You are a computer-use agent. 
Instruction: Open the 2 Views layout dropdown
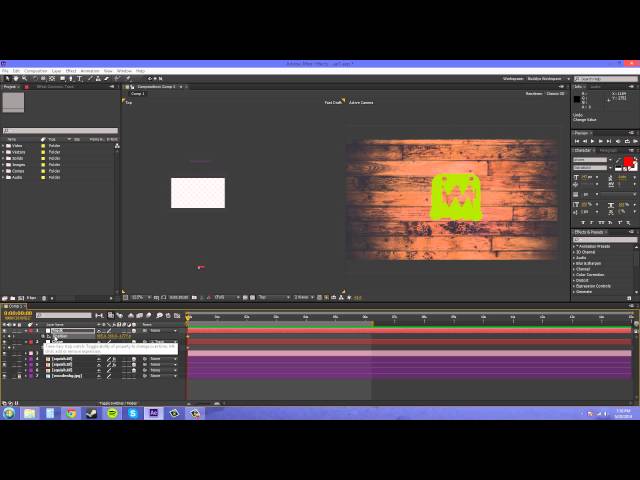(x=304, y=298)
